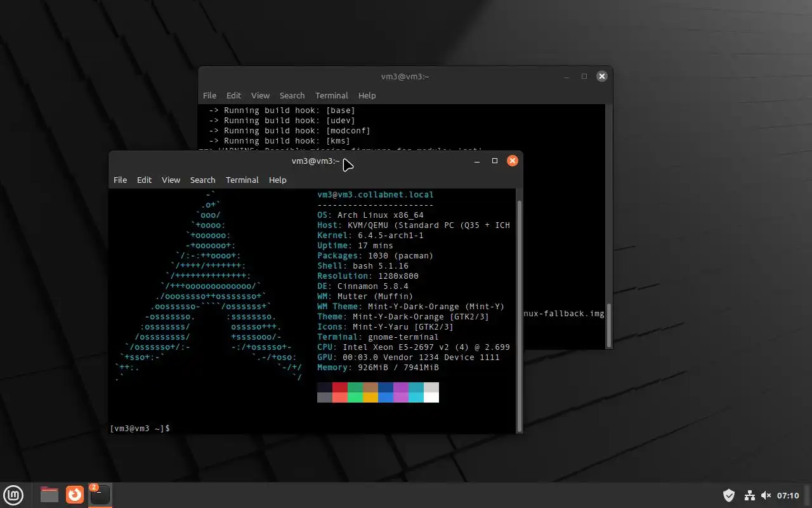Click the 'Resolution: 1280x800' line

coord(368,276)
